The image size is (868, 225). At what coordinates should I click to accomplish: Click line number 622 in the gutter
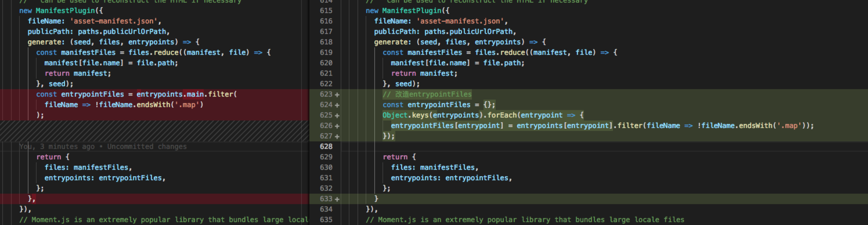(326, 84)
